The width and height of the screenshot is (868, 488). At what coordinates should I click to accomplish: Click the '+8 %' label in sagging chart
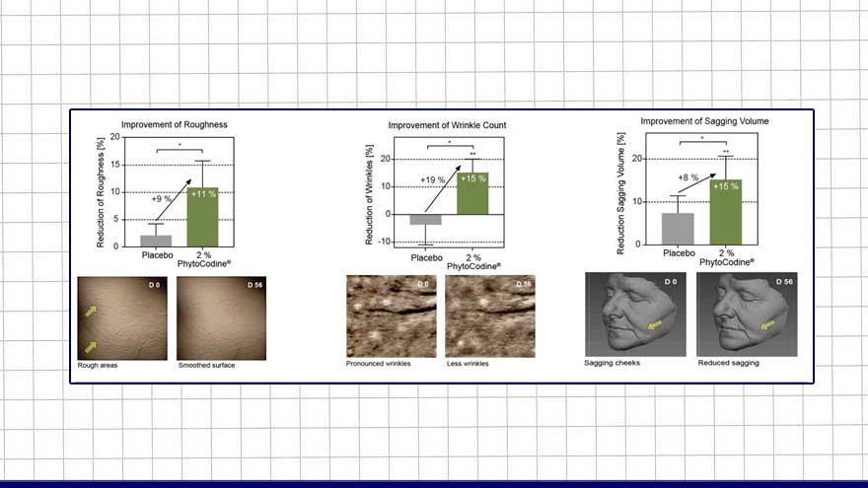[688, 177]
